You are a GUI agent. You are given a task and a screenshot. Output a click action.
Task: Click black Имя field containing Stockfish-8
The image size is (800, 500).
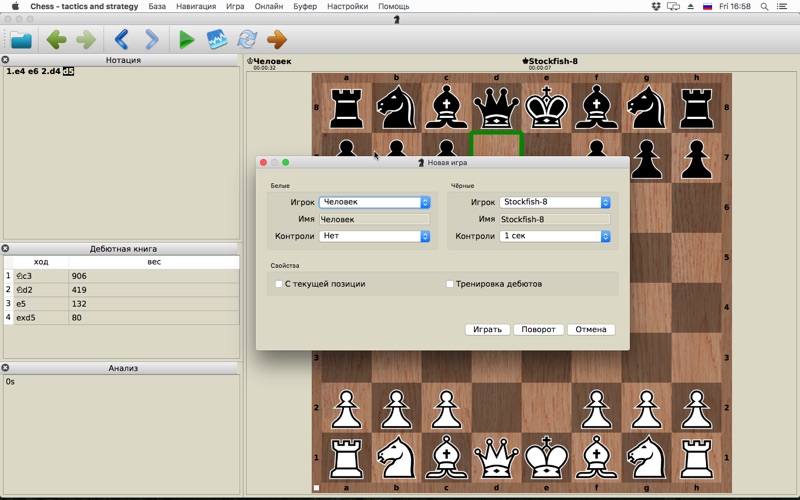click(x=555, y=219)
